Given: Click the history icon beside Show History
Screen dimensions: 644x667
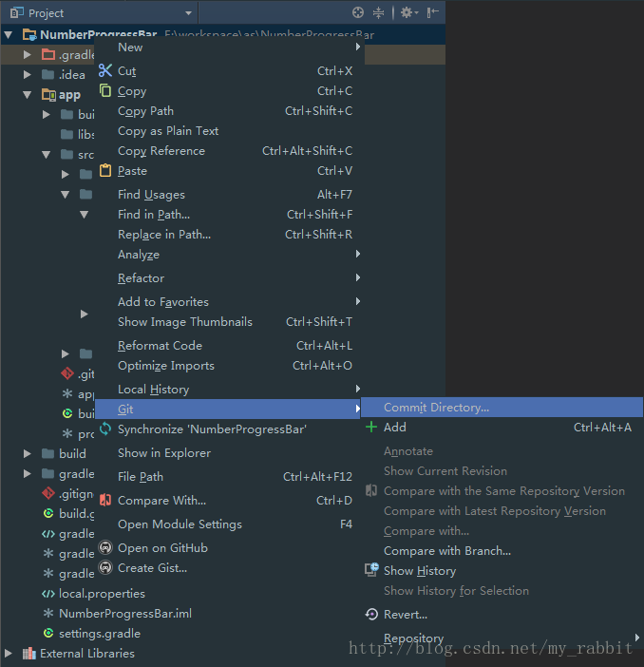Looking at the screenshot, I should pyautogui.click(x=371, y=570).
